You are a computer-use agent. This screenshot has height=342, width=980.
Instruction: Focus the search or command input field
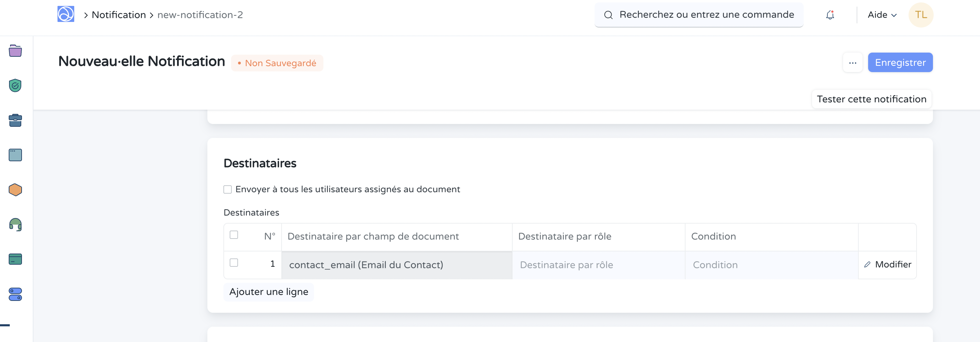[x=706, y=15]
